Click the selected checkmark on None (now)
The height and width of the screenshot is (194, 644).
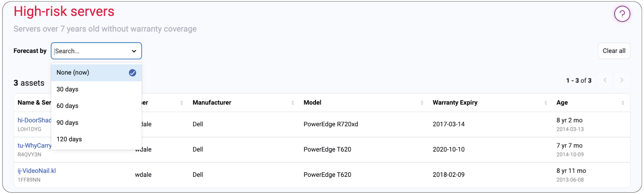tap(132, 73)
